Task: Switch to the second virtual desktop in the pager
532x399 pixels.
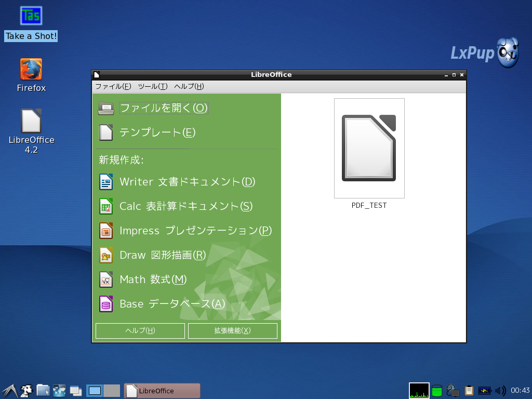Action: pyautogui.click(x=112, y=391)
